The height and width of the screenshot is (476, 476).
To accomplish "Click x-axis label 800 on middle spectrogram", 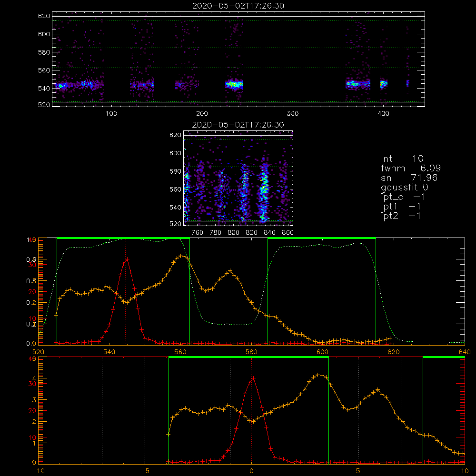I will click(233, 233).
